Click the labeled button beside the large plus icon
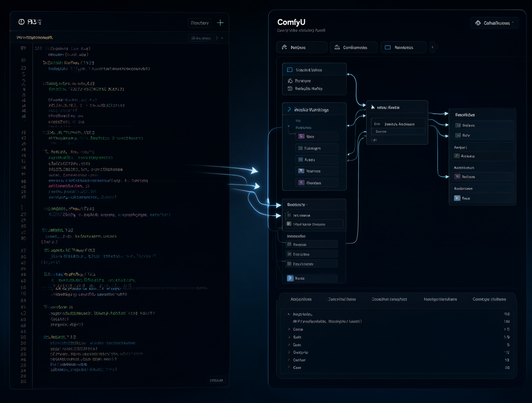Image resolution: width=532 pixels, height=403 pixels. click(199, 23)
